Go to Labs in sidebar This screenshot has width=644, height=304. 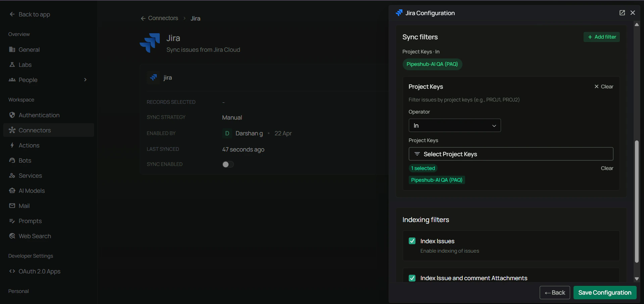click(x=49, y=64)
